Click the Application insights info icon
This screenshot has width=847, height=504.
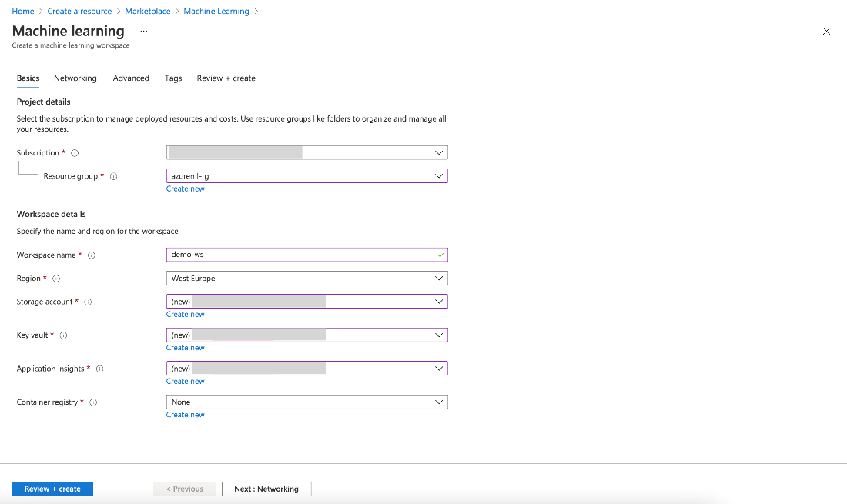pyautogui.click(x=99, y=369)
